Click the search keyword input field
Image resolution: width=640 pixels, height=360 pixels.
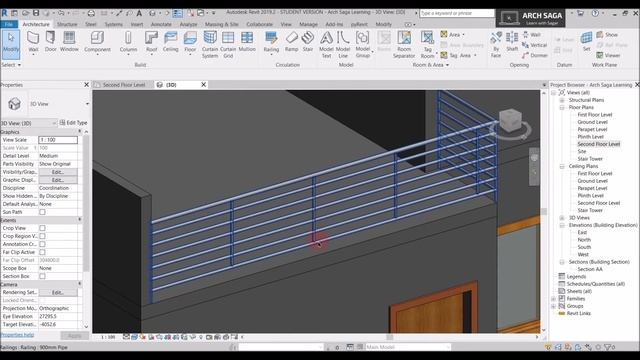(x=457, y=13)
